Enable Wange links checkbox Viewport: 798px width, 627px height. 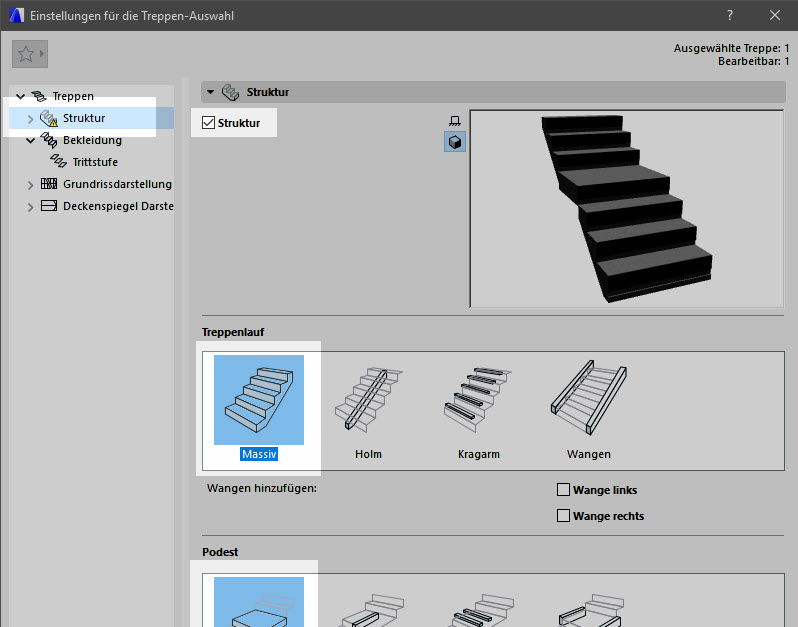563,490
